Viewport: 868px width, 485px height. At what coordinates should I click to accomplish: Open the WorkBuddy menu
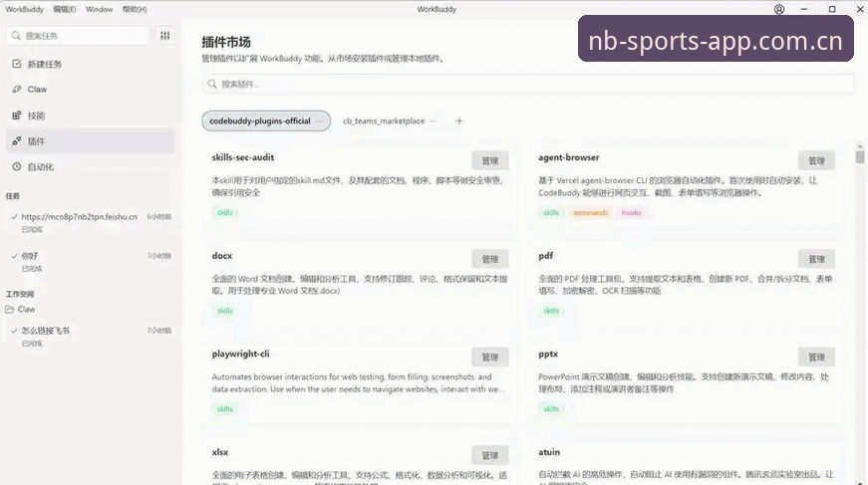24,9
